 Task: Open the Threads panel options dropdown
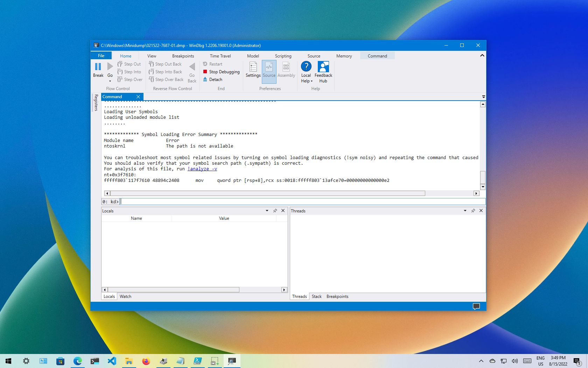pos(465,211)
